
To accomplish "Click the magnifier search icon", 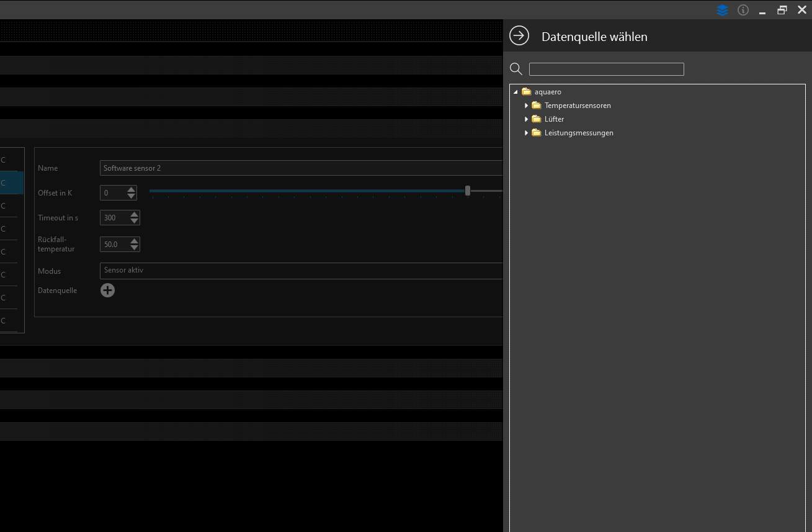I will [515, 69].
